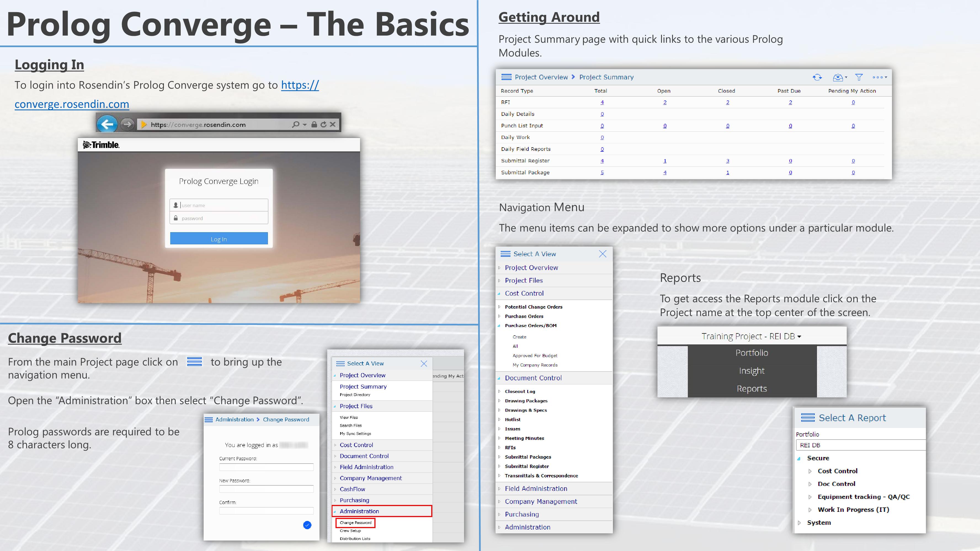Viewport: 980px width, 551px height.
Task: Click the Log In button
Action: click(x=218, y=239)
